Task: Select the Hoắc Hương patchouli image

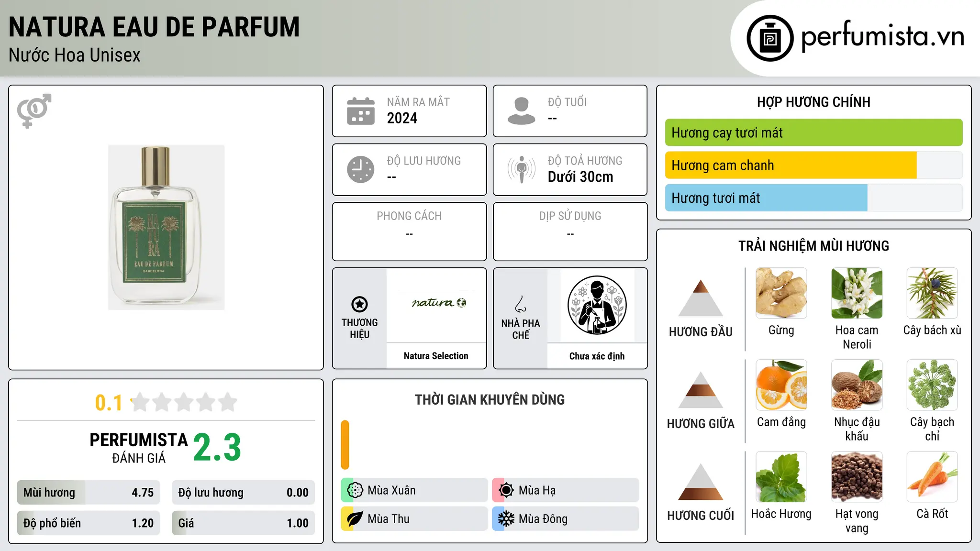Action: tap(781, 477)
